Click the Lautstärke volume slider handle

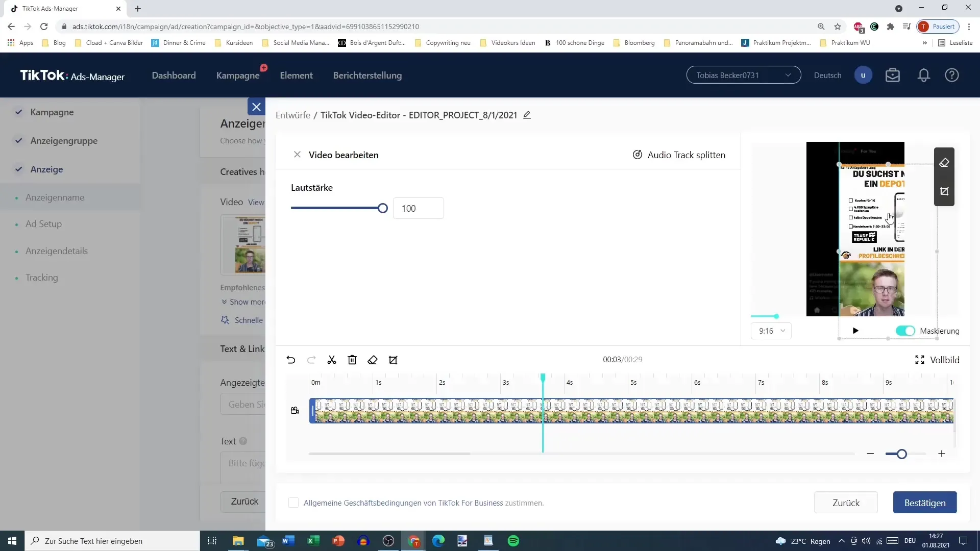point(383,208)
